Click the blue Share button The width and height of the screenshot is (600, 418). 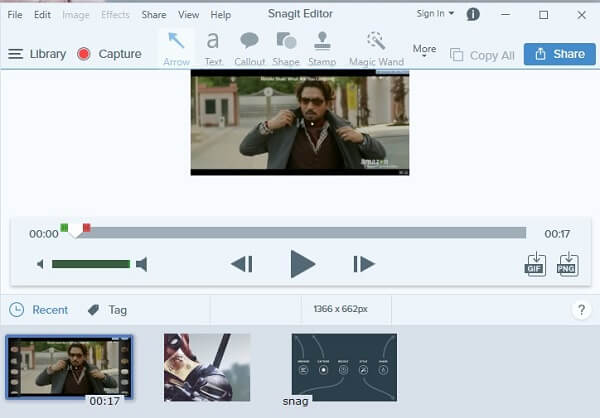(x=559, y=54)
